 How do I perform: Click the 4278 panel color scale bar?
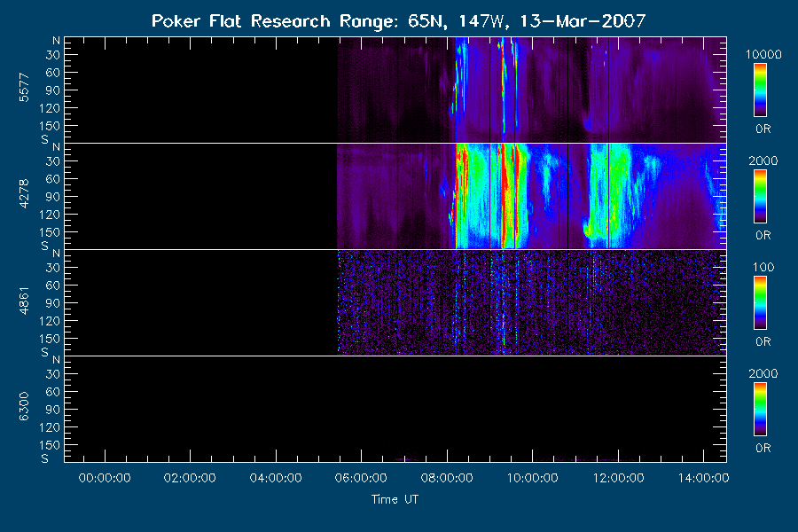point(761,197)
